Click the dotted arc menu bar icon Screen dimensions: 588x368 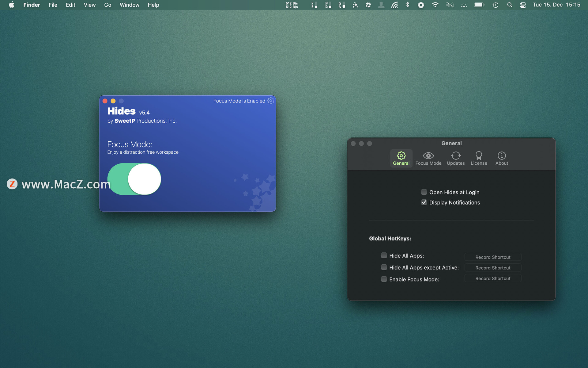coord(464,5)
